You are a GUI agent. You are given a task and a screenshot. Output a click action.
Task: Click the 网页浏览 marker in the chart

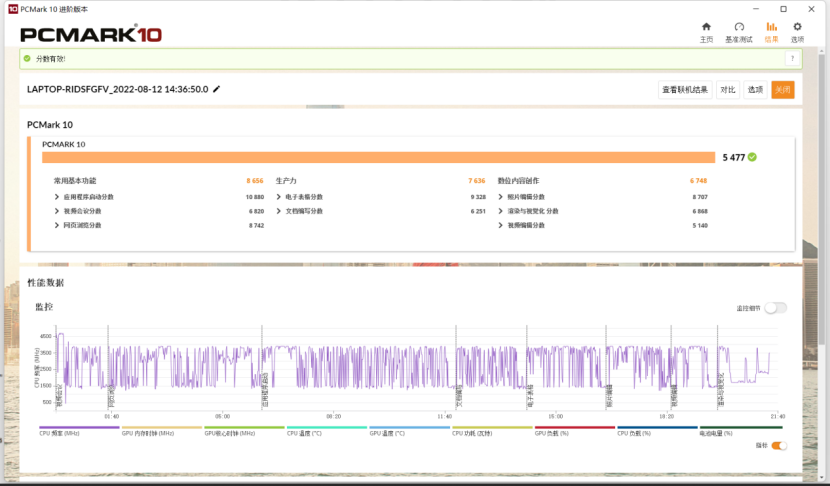[x=111, y=397]
